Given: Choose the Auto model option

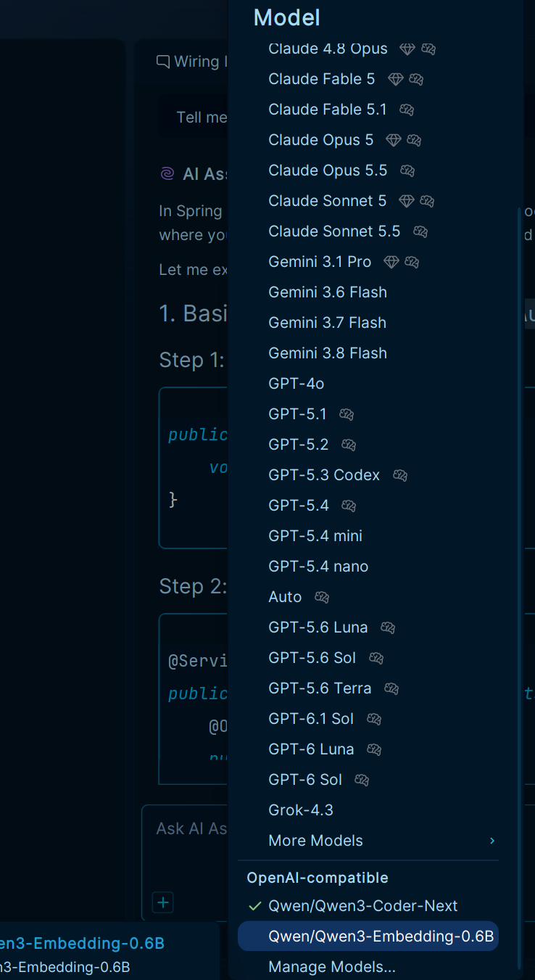Looking at the screenshot, I should tap(368, 597).
